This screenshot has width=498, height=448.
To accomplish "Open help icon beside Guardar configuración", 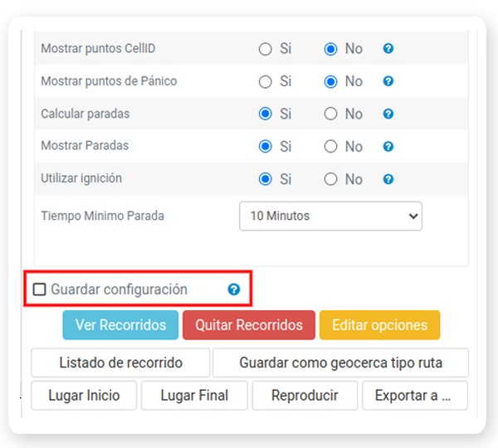I will (234, 290).
